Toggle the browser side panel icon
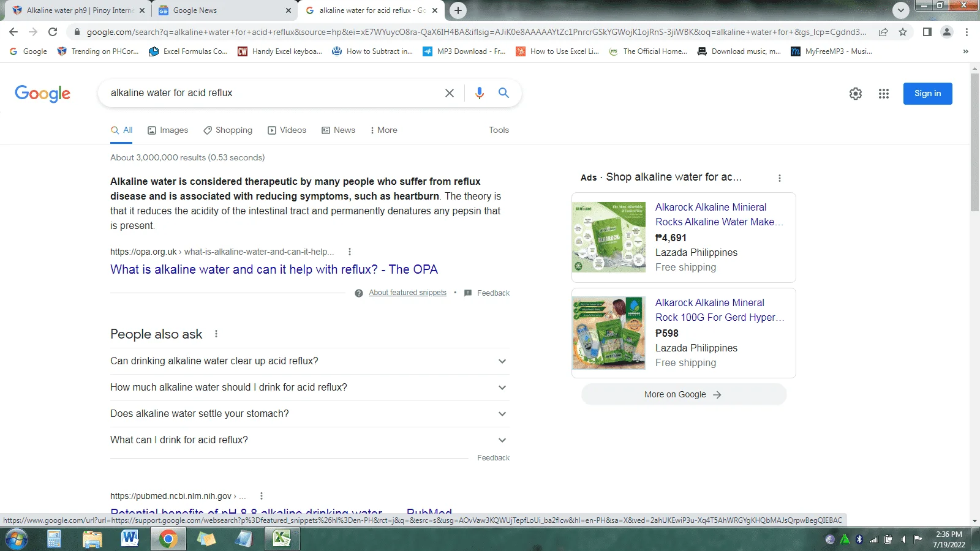Screen dimensions: 980x551 coord(927,32)
